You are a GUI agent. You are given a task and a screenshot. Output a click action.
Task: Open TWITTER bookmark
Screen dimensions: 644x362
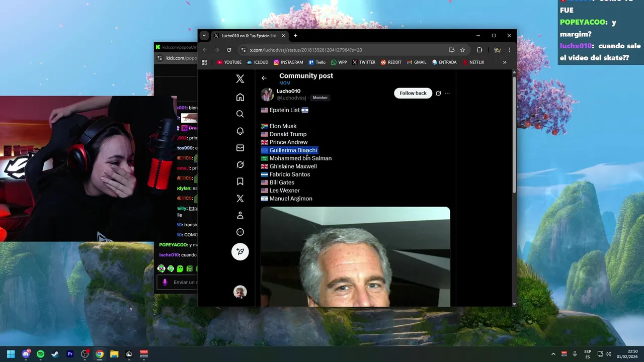coord(364,62)
